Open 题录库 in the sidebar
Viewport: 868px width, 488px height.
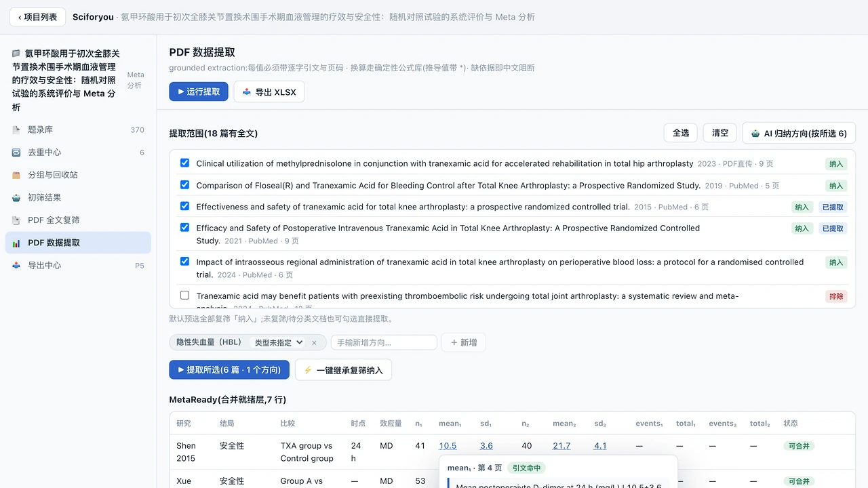pos(78,129)
